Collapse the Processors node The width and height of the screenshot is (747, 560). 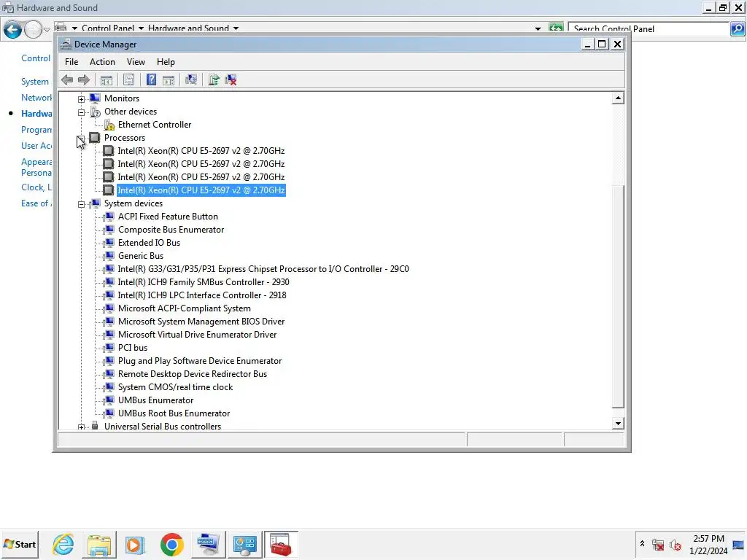82,139
